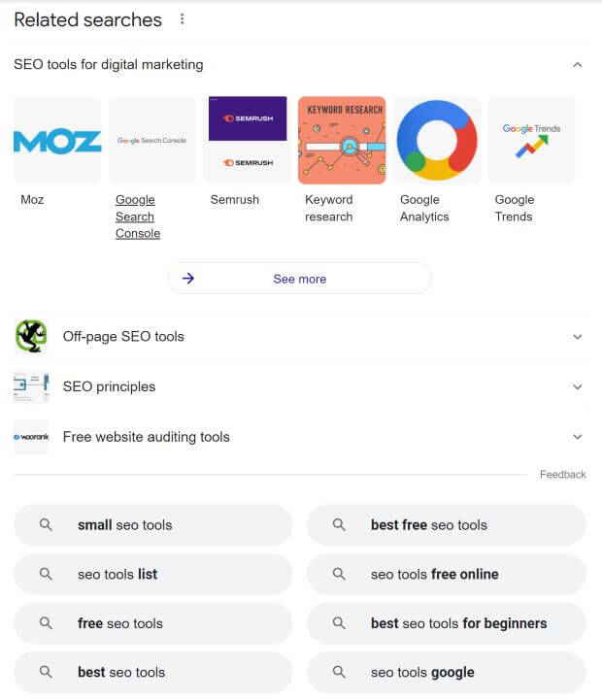Click the Feedback link
The width and height of the screenshot is (602, 700).
(563, 474)
